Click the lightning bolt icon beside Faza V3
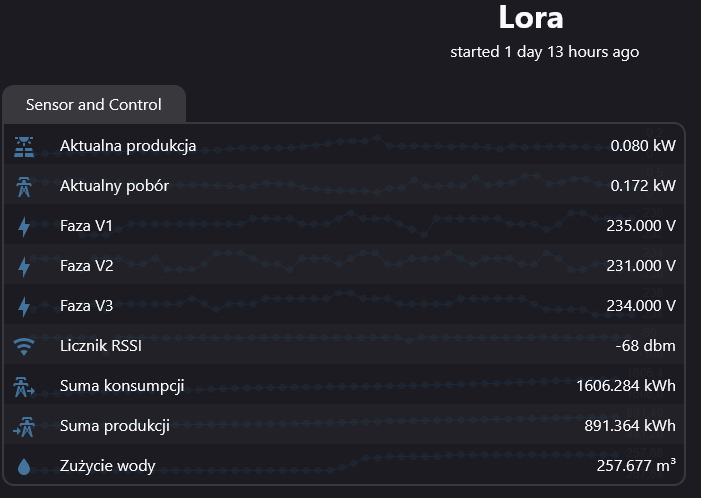This screenshot has width=701, height=498. click(x=24, y=306)
